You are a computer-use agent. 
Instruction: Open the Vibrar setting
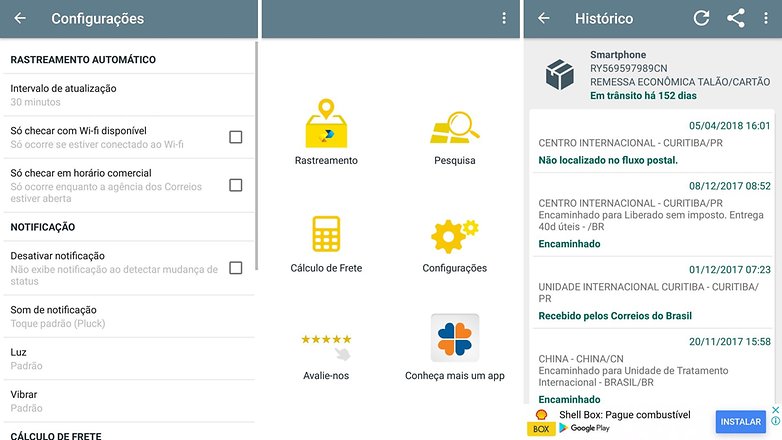pos(129,401)
